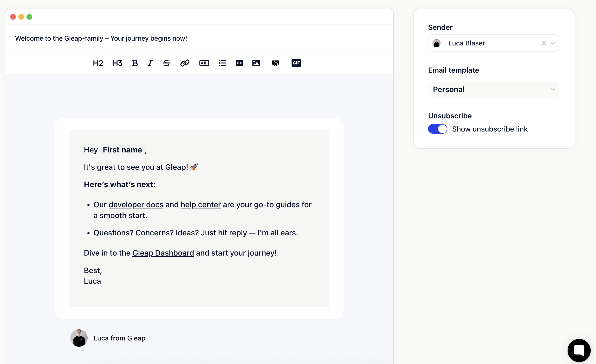This screenshot has width=596, height=364.
Task: Insert a variable placeholder (AB icon)
Action: 204,63
